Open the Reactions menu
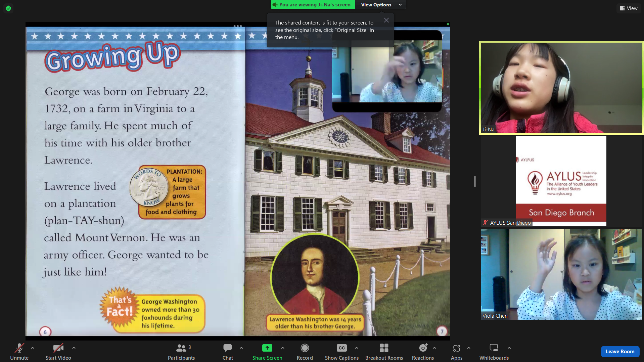The height and width of the screenshot is (362, 644). [423, 352]
